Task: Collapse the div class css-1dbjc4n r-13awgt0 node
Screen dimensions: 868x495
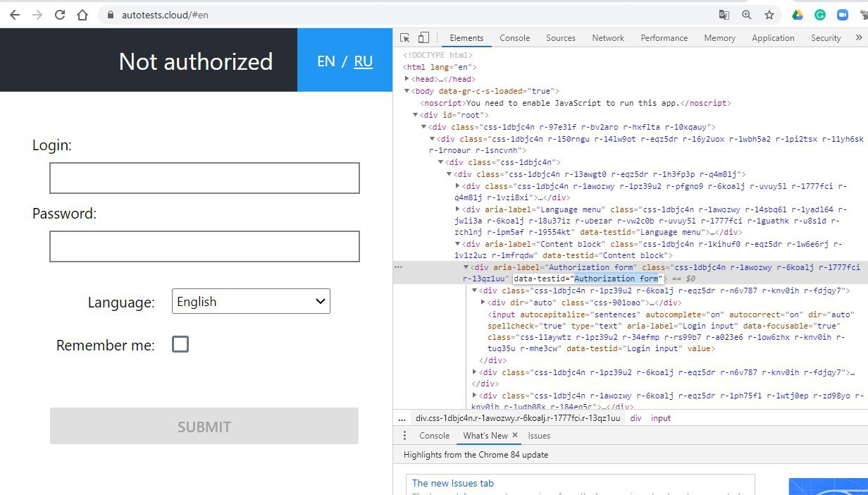Action: tap(449, 174)
